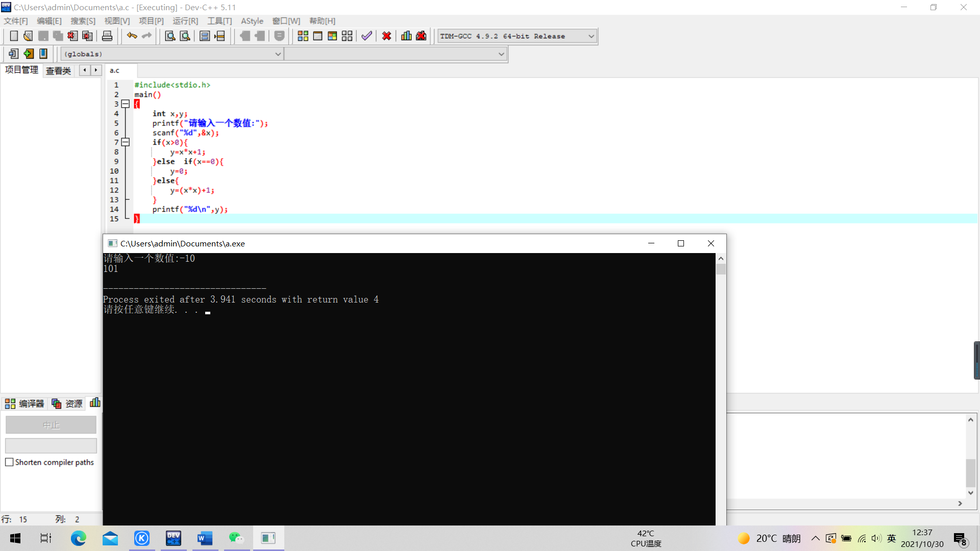Click the Compile icon in the toolbar
The image size is (980, 551).
coord(303,36)
